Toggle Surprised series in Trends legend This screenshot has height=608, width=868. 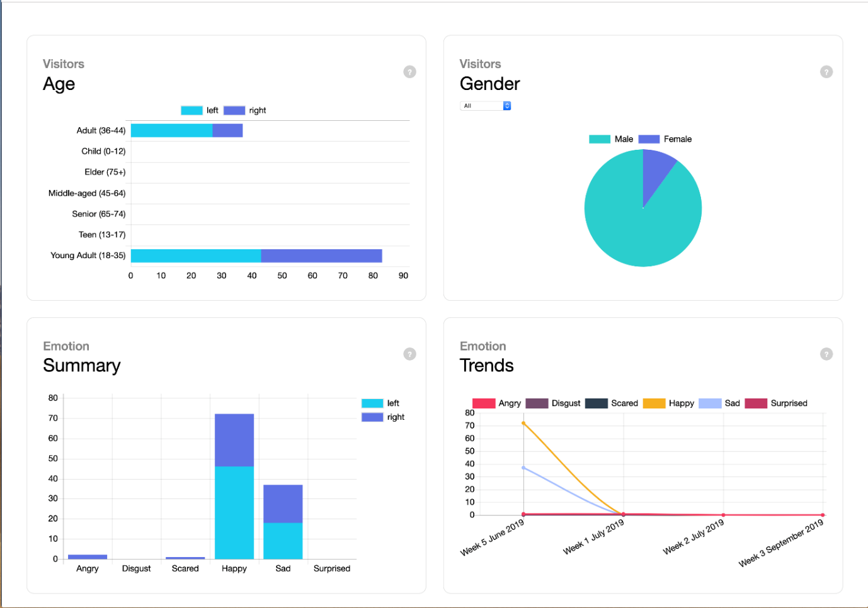(776, 403)
